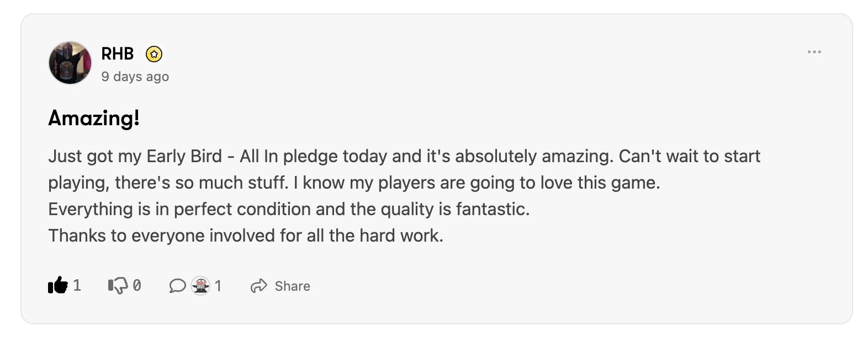This screenshot has width=868, height=342.
Task: Click the thumbs-up like icon
Action: (57, 285)
